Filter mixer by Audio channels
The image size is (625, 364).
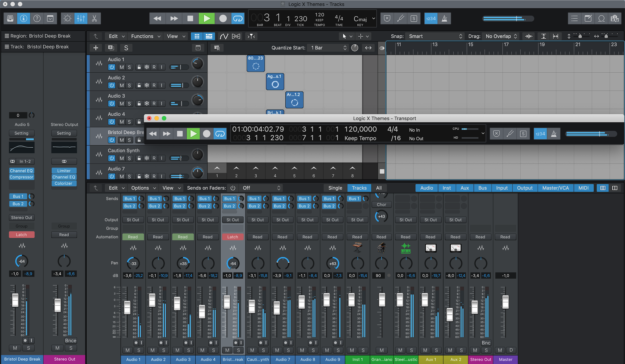pos(426,188)
